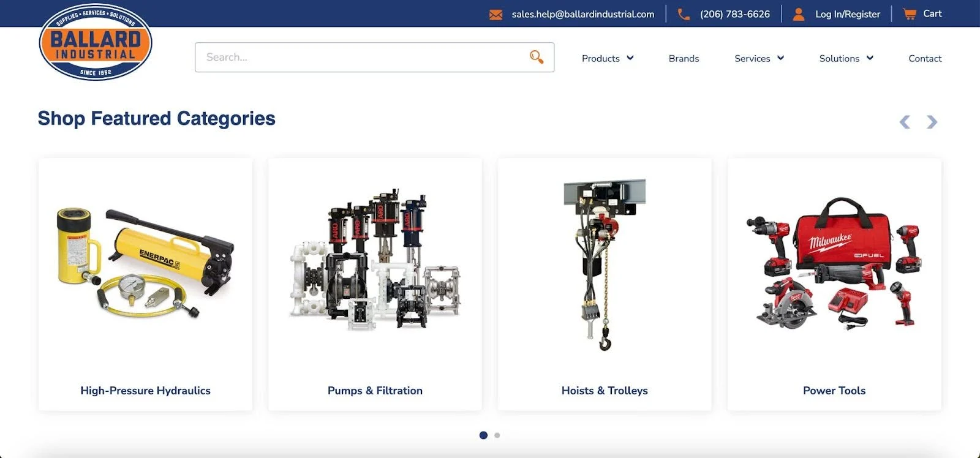
Task: Expand the Services dropdown menu
Action: (x=759, y=58)
